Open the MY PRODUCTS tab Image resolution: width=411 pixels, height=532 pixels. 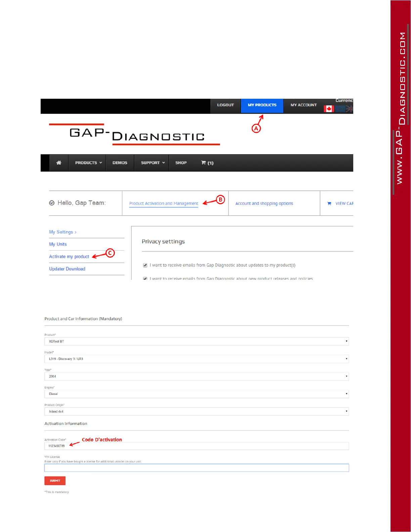[x=262, y=105]
